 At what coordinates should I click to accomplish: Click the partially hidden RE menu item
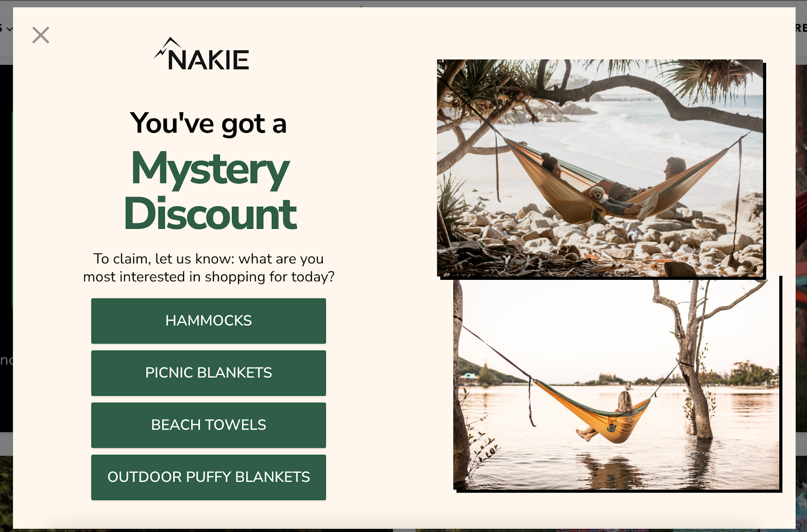pos(801,28)
